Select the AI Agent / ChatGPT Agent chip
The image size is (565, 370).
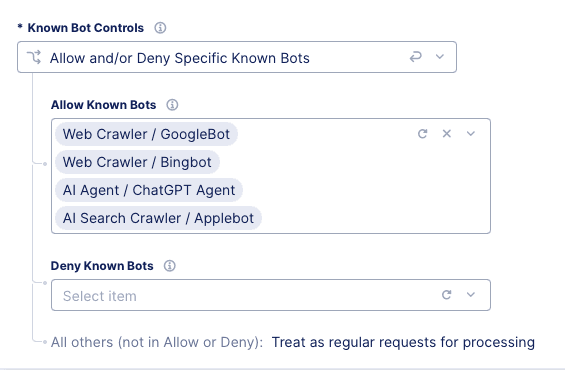[149, 190]
